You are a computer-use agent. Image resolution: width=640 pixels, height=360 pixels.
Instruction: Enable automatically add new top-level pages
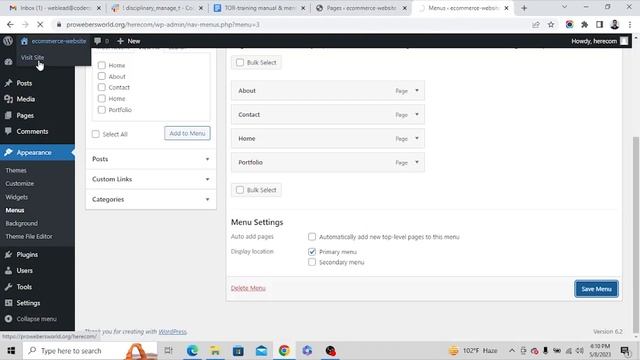tap(312, 237)
